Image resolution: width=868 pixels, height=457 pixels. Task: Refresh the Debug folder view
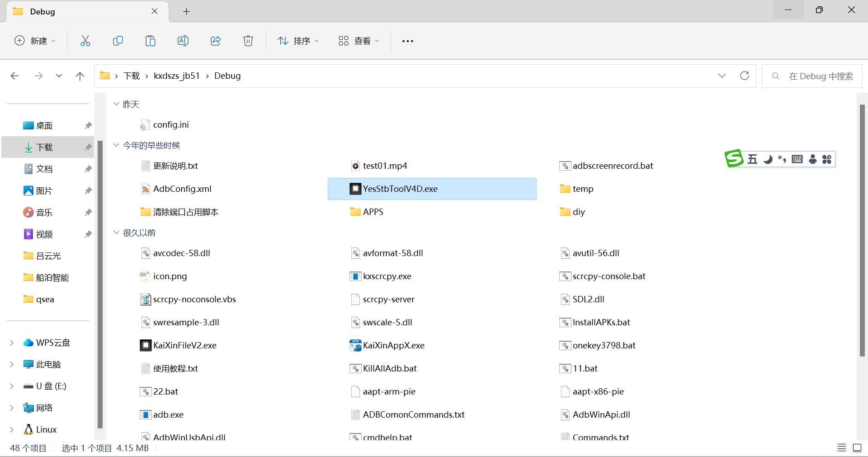(744, 76)
